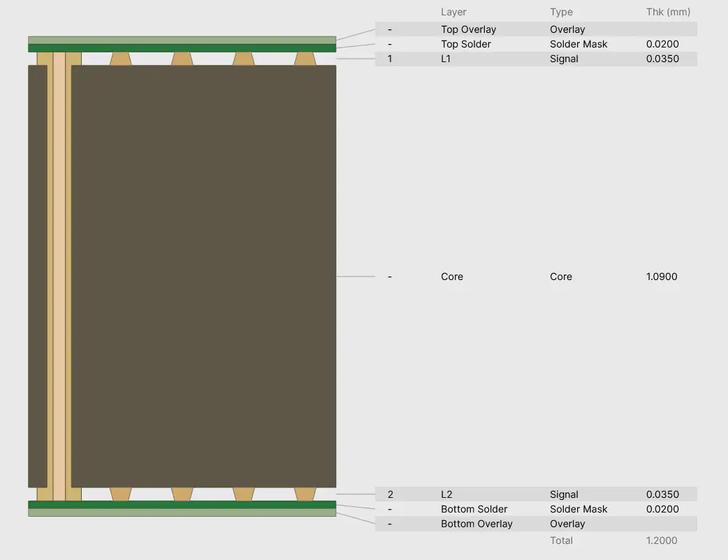The image size is (728, 560).
Task: Click the Top Overlay layer name
Action: [468, 29]
